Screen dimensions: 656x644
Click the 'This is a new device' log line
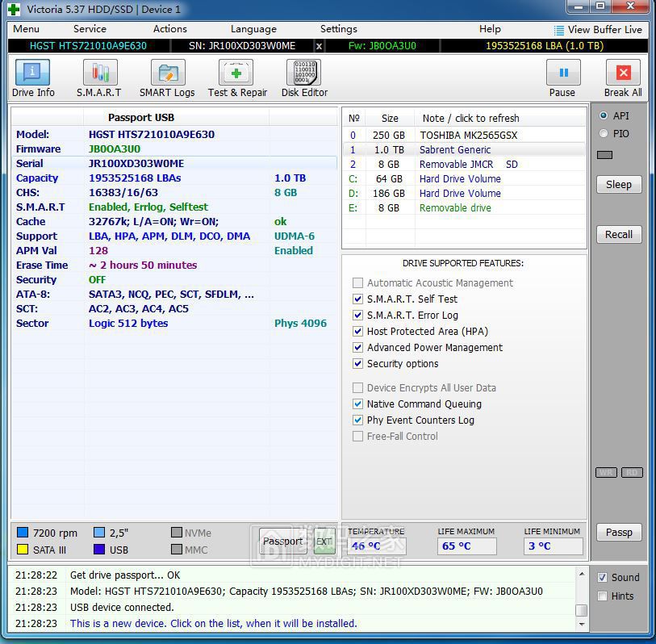(x=213, y=624)
